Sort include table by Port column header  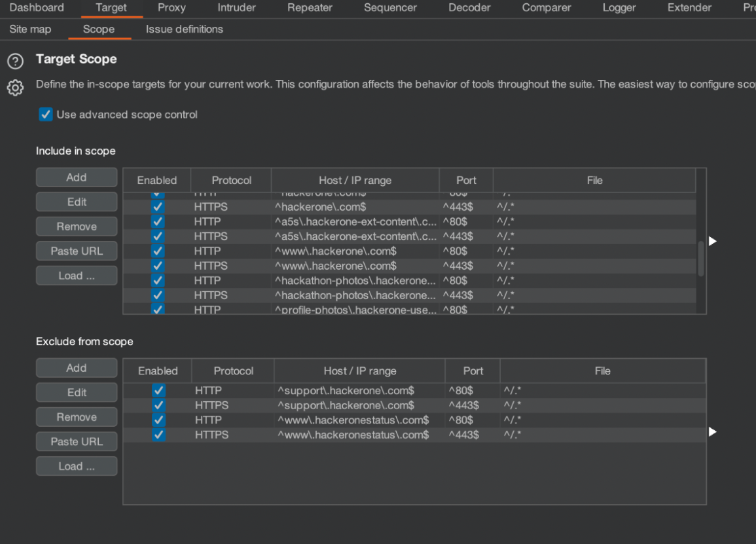[x=466, y=181]
